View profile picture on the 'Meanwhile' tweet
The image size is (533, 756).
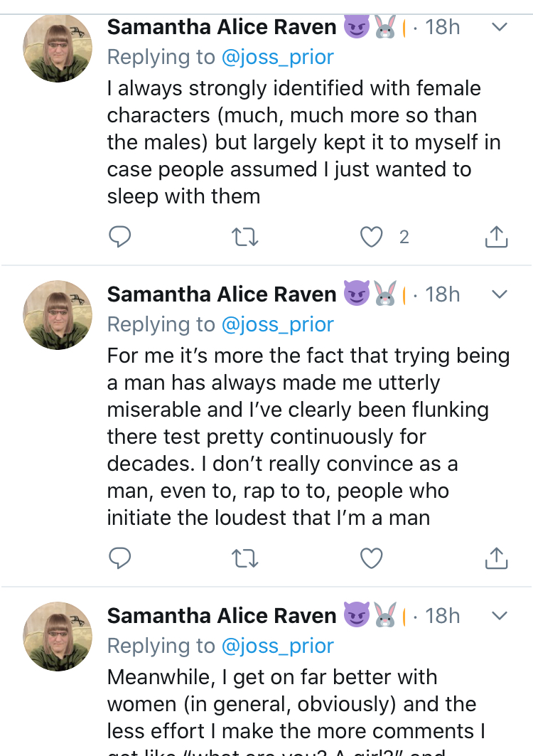click(x=58, y=637)
